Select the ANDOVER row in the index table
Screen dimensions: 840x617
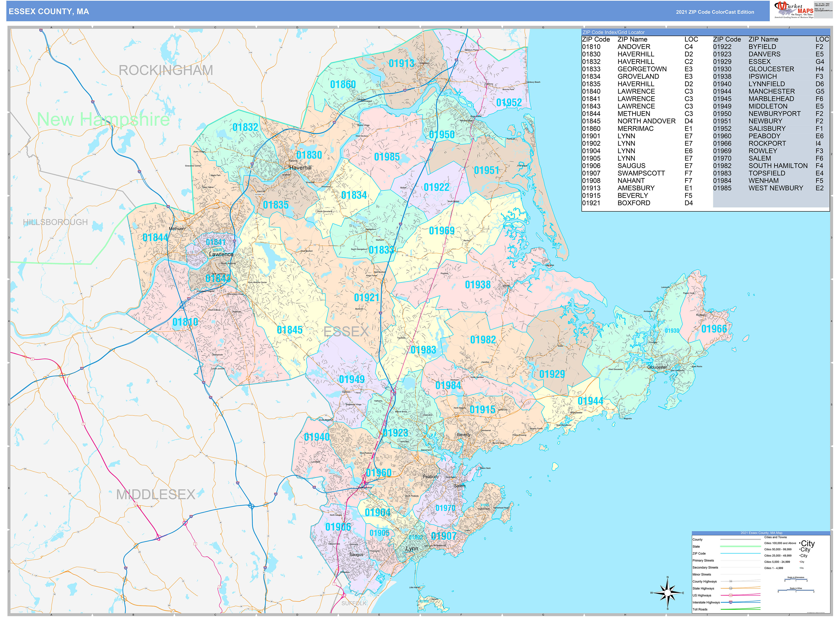638,47
